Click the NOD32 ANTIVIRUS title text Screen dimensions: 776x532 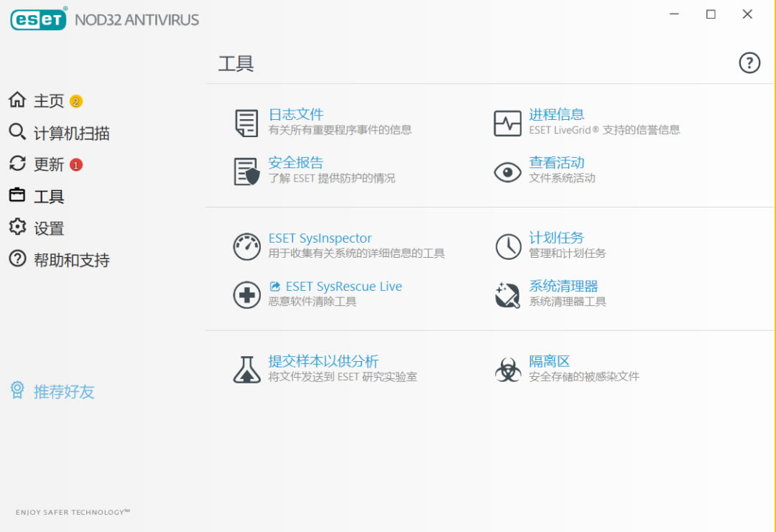137,20
